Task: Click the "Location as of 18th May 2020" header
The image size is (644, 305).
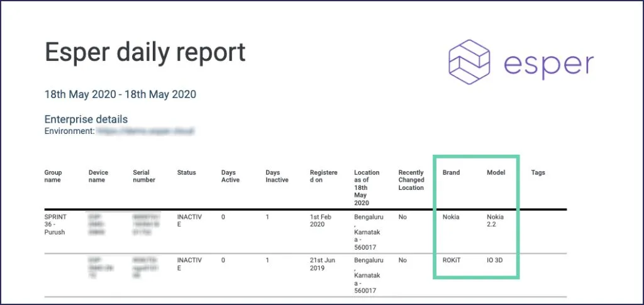Action: pyautogui.click(x=367, y=187)
